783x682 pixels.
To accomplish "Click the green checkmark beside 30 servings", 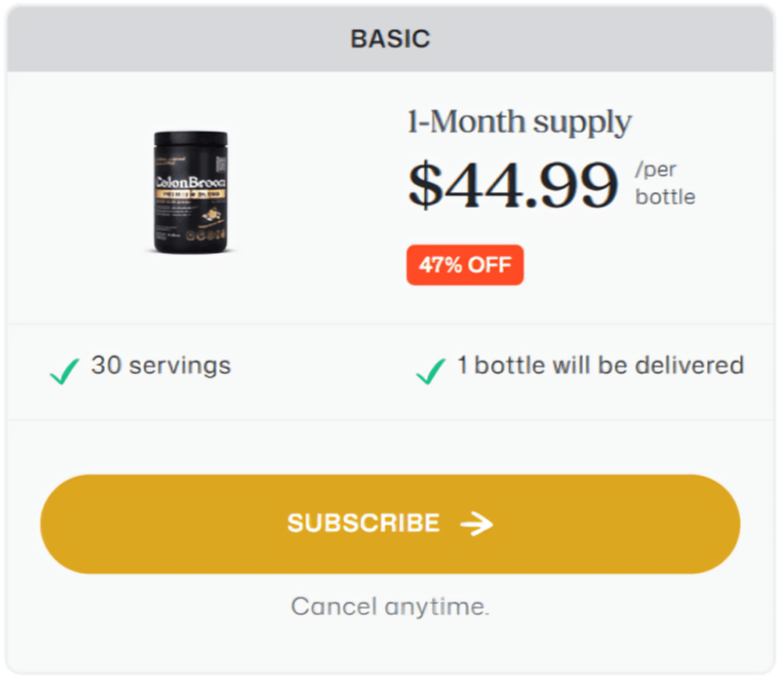I will [64, 371].
